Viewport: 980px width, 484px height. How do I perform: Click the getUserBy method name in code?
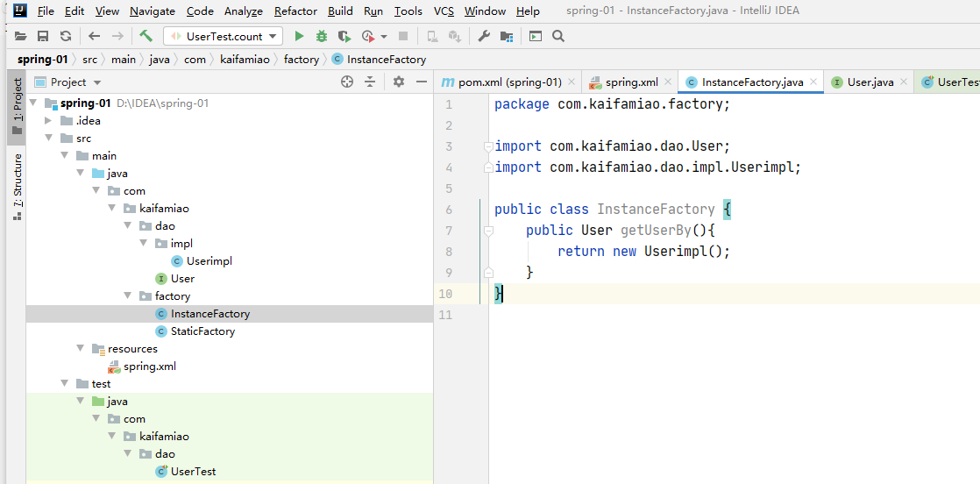pos(656,230)
